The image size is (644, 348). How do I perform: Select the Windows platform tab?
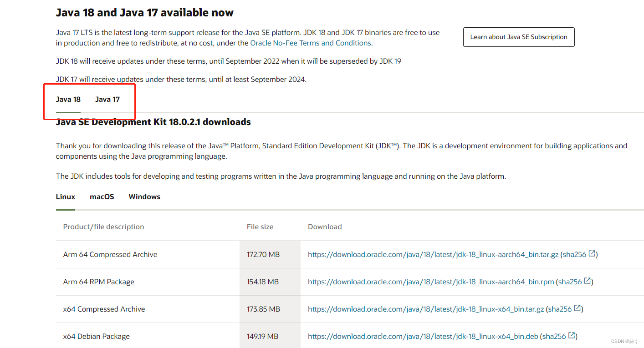[144, 197]
